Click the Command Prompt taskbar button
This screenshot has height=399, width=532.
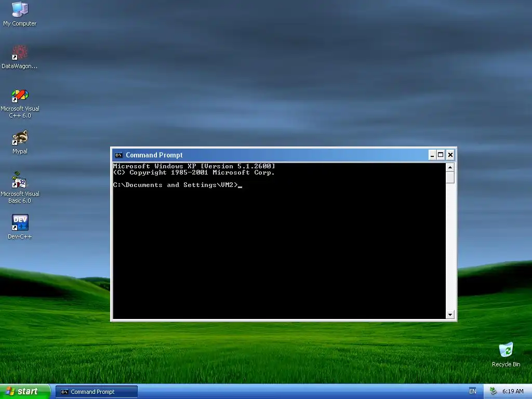click(97, 392)
